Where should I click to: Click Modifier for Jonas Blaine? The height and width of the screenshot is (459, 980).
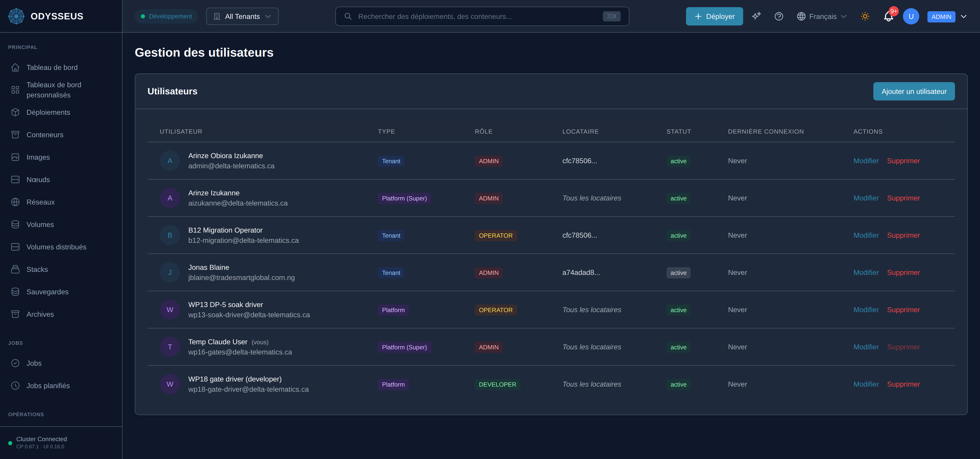coord(866,272)
